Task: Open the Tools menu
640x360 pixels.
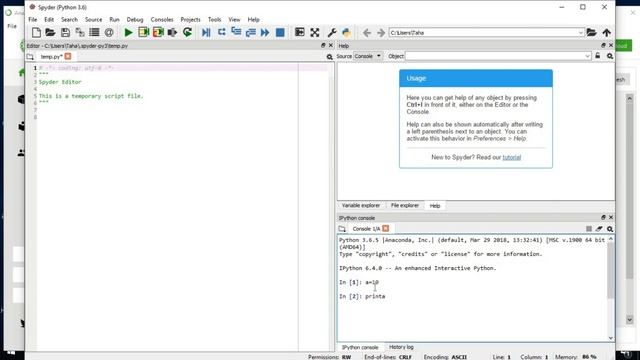Action: (214, 20)
